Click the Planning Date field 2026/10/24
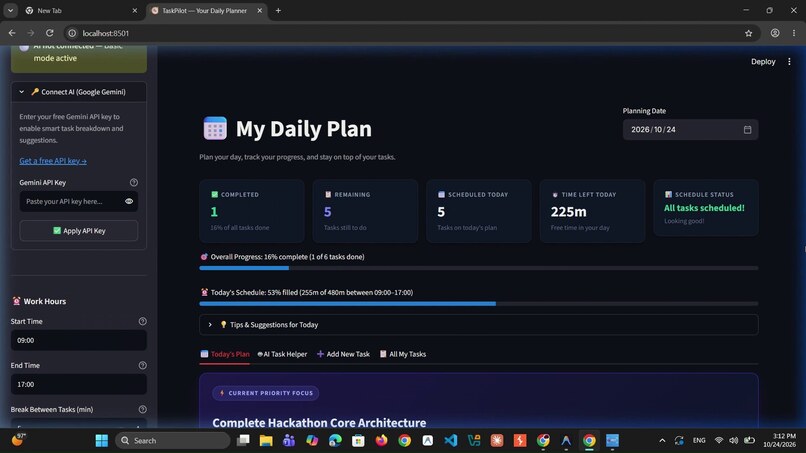This screenshot has height=453, width=806. (x=690, y=130)
